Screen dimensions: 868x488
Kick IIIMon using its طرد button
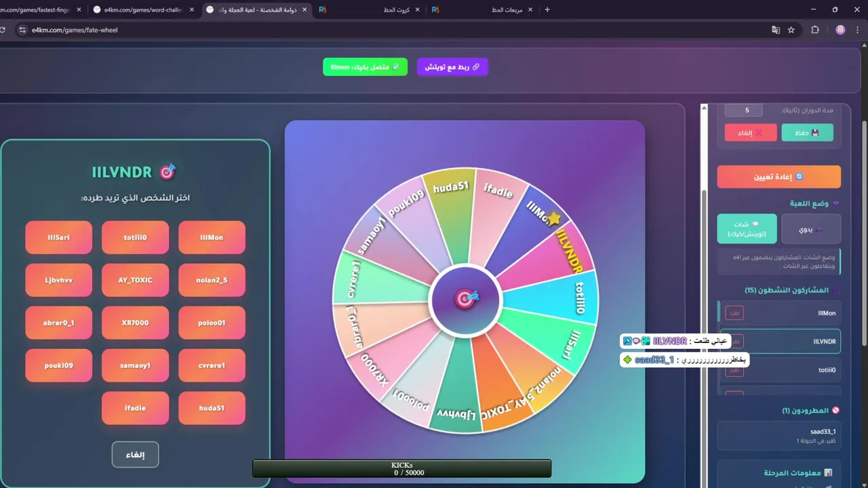pyautogui.click(x=734, y=313)
